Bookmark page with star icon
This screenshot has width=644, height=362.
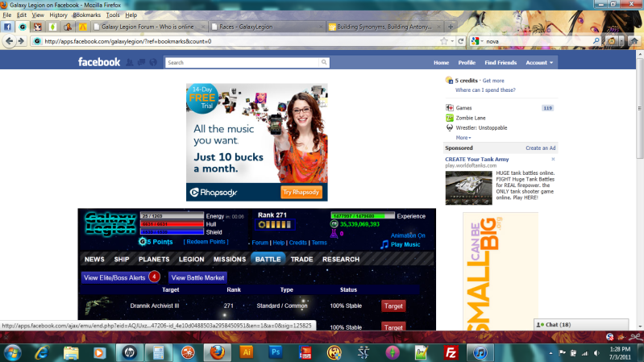click(x=443, y=41)
